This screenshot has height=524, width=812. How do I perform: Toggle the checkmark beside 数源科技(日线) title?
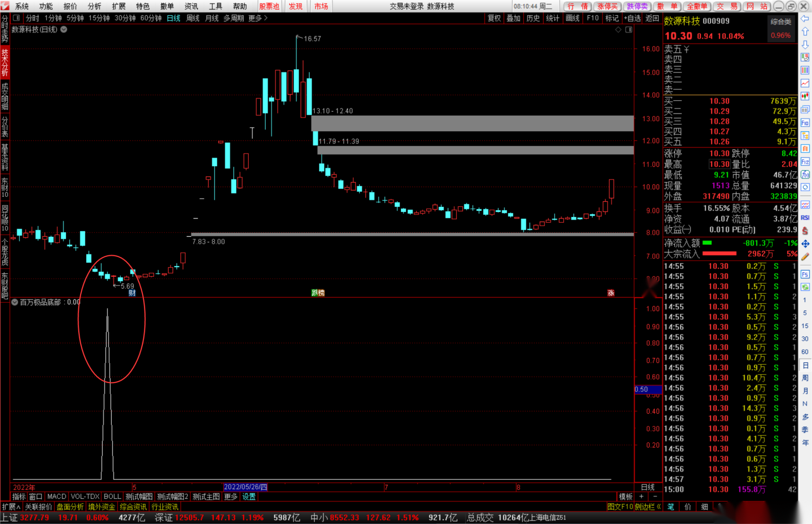click(x=64, y=29)
